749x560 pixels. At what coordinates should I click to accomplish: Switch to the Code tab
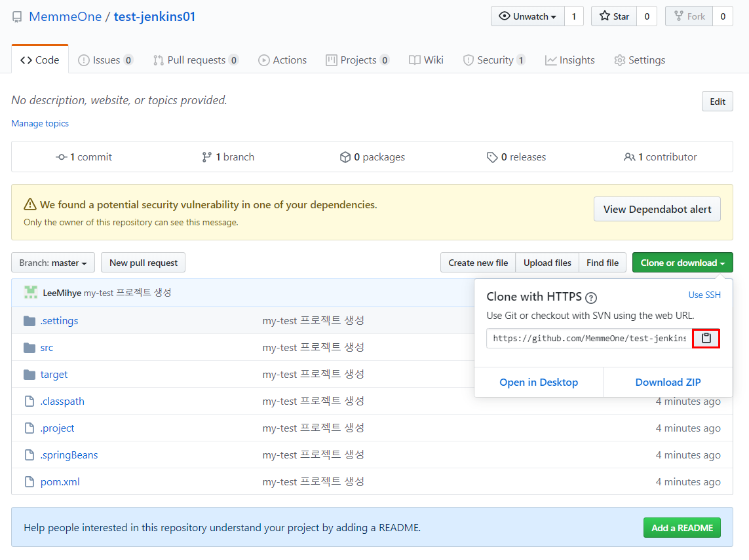tap(40, 60)
